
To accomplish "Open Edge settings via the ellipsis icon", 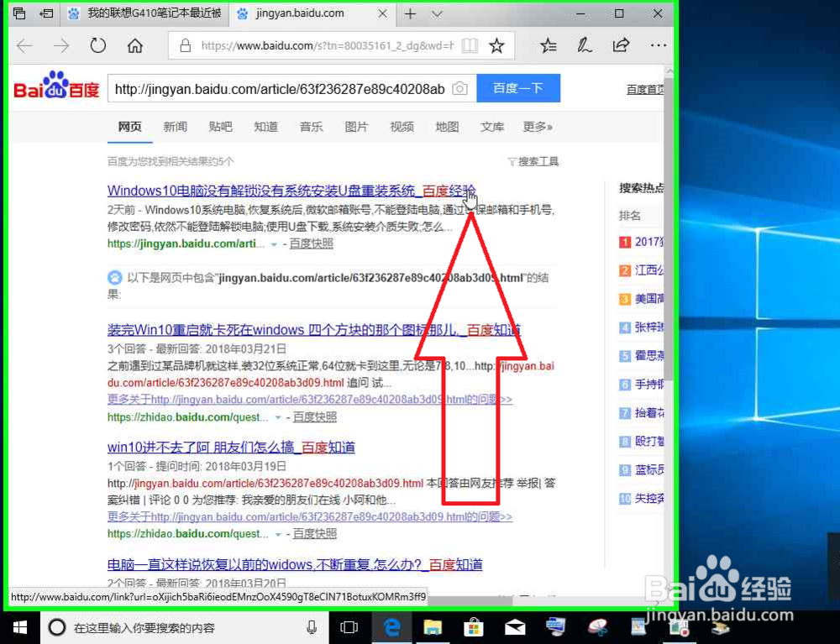I will 658,47.
